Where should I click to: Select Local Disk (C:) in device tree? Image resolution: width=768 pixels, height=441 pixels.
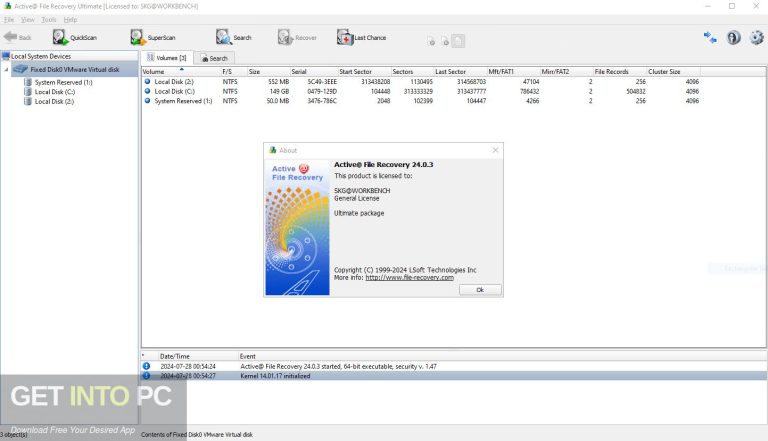pos(54,92)
